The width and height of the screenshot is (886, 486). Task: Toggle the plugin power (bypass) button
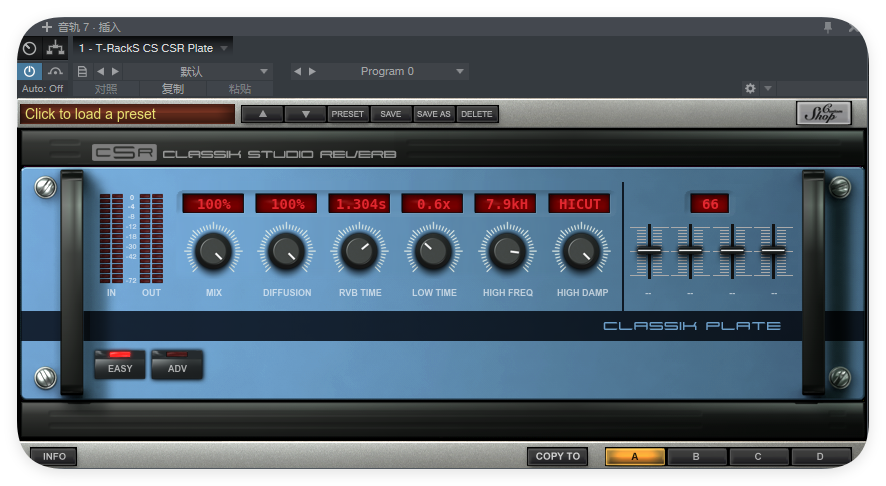point(29,71)
